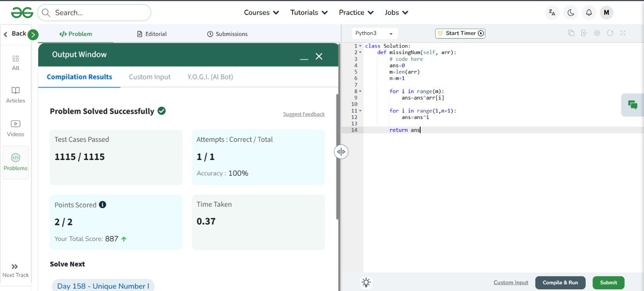Collapse code fold arrow at line 2
The image size is (644, 291).
pyautogui.click(x=360, y=53)
